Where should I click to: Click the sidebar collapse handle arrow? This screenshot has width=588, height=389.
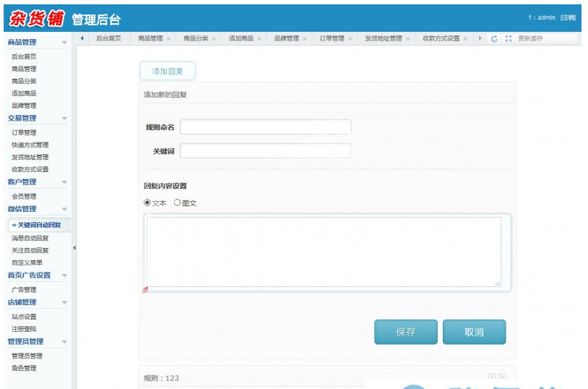74,248
